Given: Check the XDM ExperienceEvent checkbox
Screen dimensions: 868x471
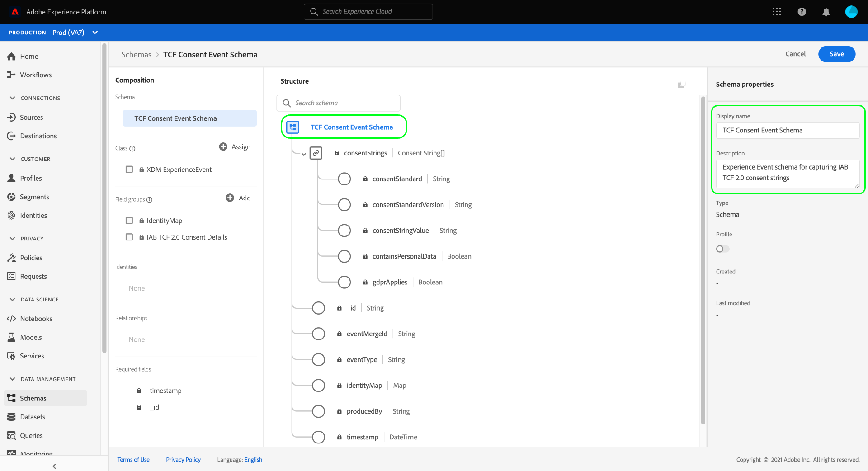Looking at the screenshot, I should (x=129, y=169).
